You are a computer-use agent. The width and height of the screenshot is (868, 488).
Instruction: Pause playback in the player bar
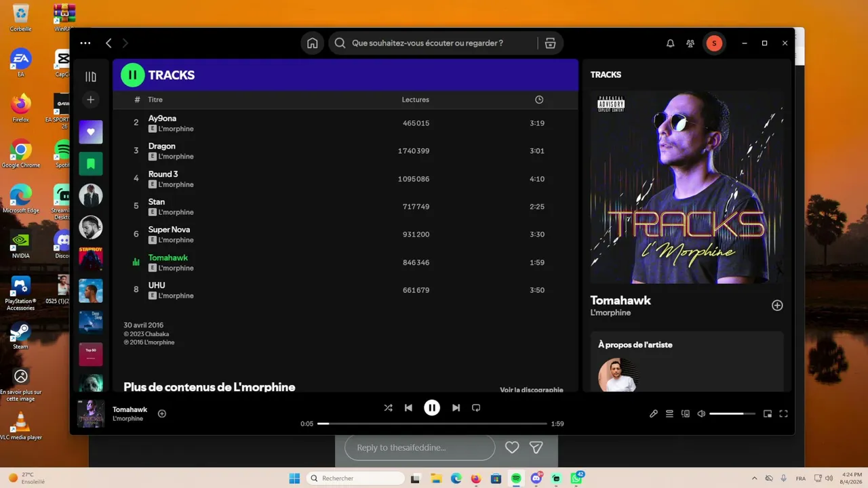click(x=432, y=407)
